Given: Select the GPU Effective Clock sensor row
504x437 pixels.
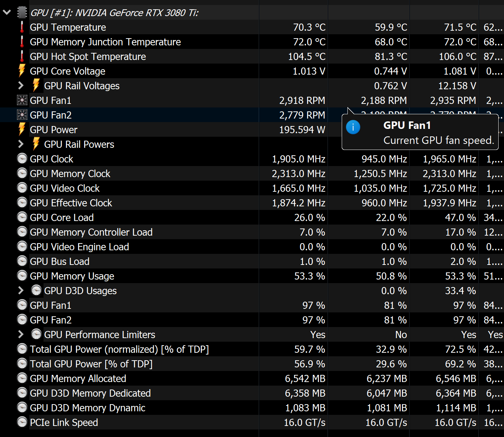Looking at the screenshot, I should point(252,203).
